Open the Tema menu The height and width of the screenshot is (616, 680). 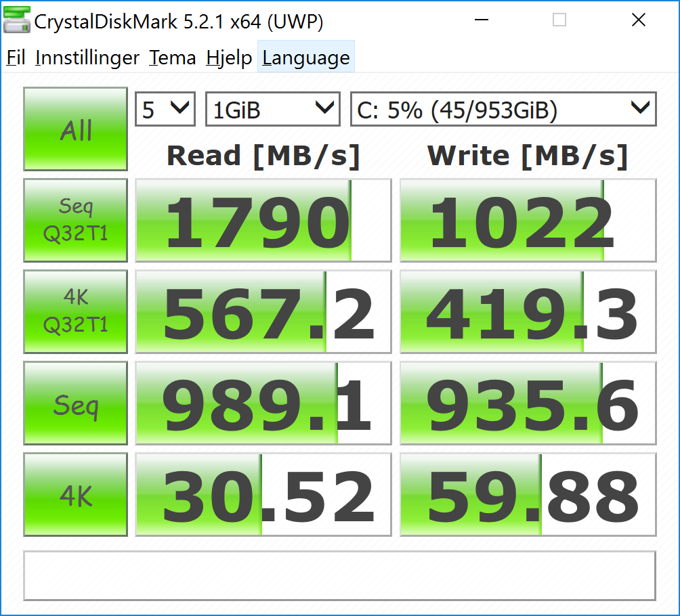172,58
